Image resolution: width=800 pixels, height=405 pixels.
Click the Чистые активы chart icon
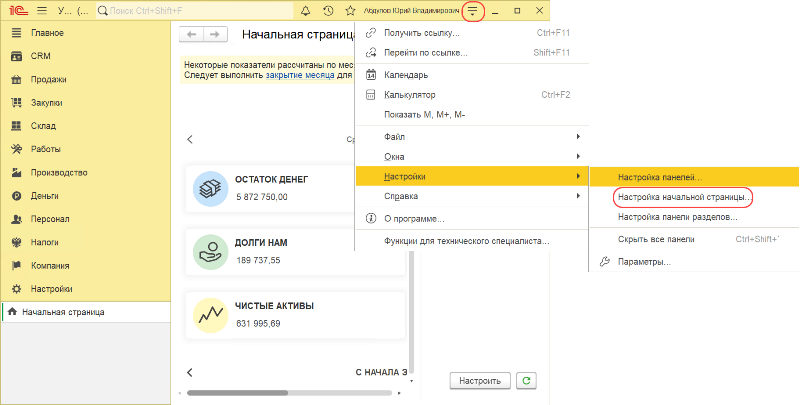(x=210, y=315)
